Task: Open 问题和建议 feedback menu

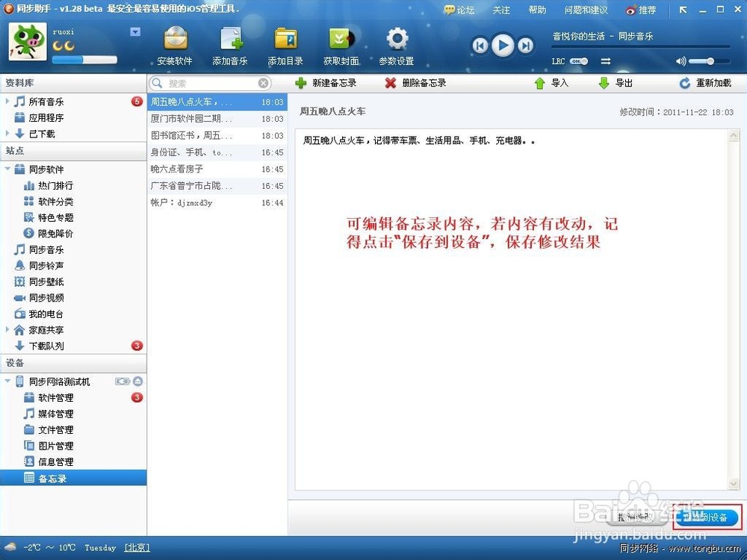Action: (x=586, y=10)
